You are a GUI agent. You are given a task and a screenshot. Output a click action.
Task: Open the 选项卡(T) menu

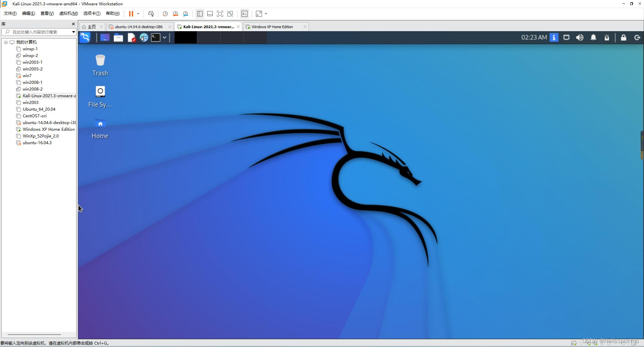point(92,13)
